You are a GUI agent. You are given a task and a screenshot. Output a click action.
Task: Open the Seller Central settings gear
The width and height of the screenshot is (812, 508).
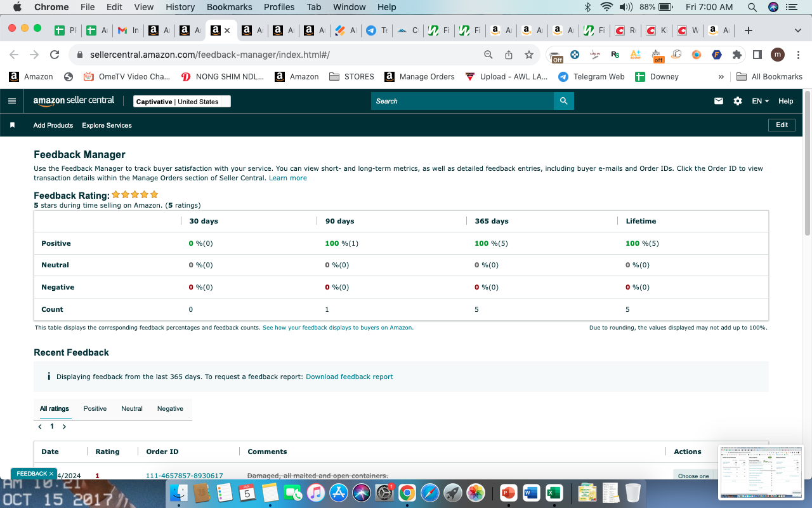738,101
